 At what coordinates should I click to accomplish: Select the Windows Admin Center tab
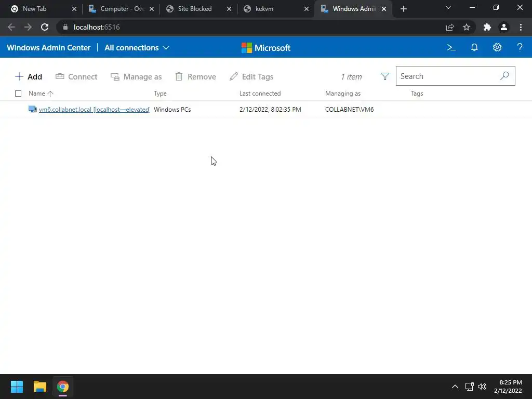[x=354, y=9]
